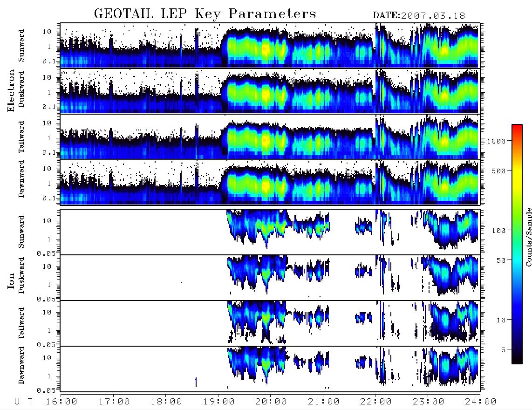Click the title 'GEOTAIL LEP Key Parameters'
The height and width of the screenshot is (410, 532).
205,14
